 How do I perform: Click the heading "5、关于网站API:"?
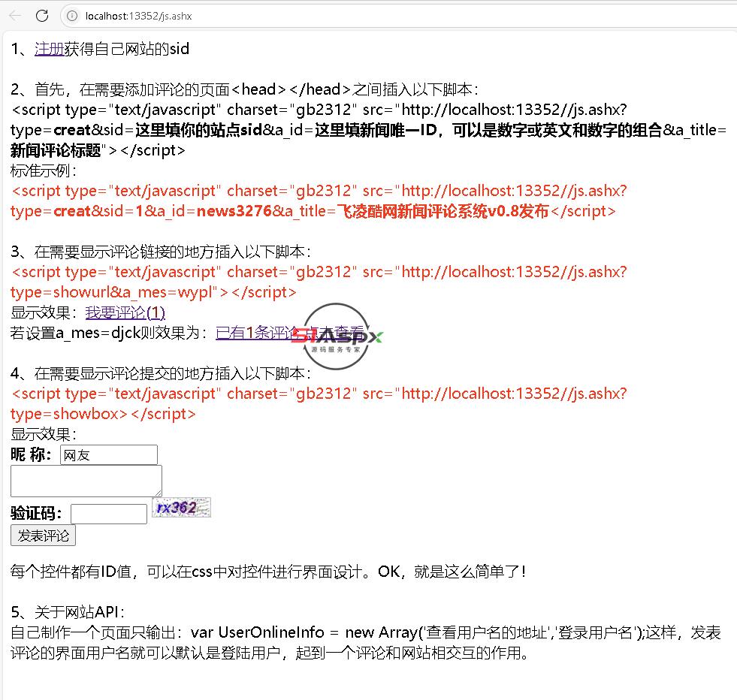click(68, 612)
